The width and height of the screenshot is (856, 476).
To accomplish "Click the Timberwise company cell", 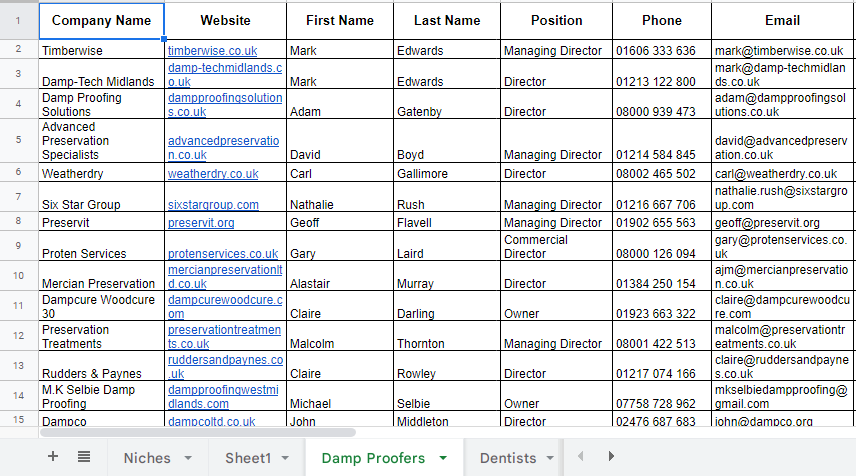I will point(102,50).
